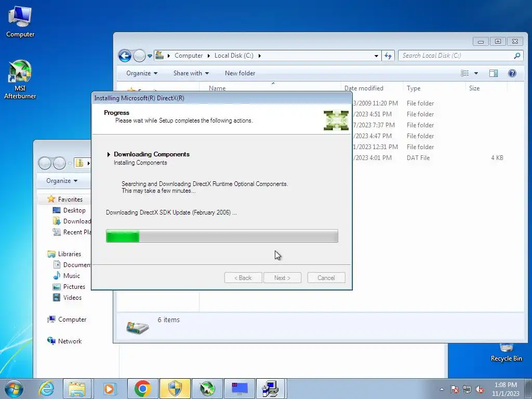The image size is (532, 399).
Task: Open Organize menu in Local Disk window
Action: [x=142, y=73]
